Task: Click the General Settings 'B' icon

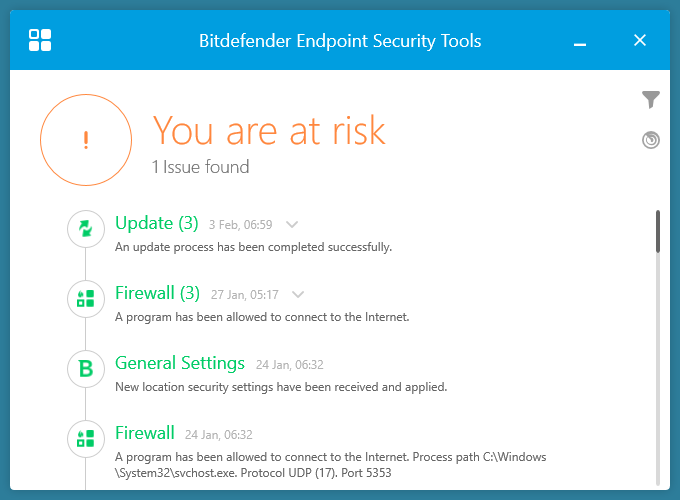Action: (x=86, y=369)
